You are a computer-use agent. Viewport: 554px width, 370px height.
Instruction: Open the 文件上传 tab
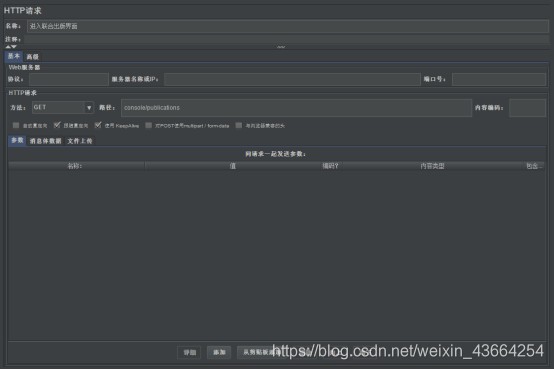coord(80,141)
